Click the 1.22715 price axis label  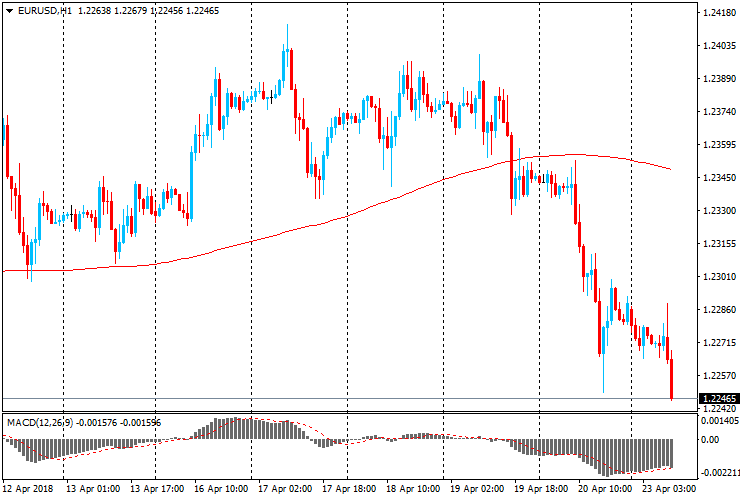pyautogui.click(x=719, y=343)
